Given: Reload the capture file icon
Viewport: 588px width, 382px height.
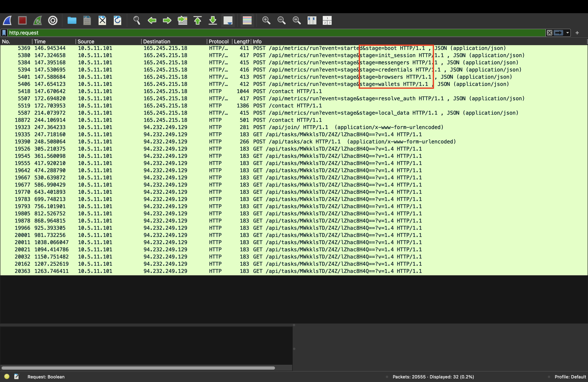Looking at the screenshot, I should pos(118,21).
